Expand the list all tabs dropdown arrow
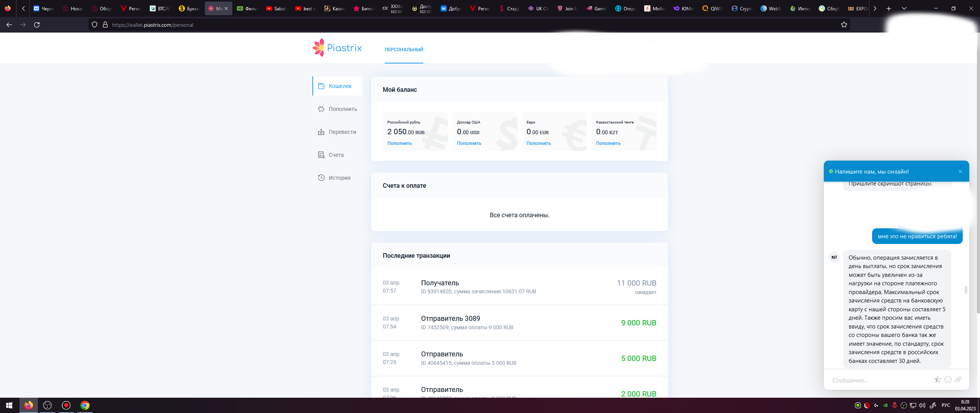This screenshot has width=980, height=413. tap(904, 8)
